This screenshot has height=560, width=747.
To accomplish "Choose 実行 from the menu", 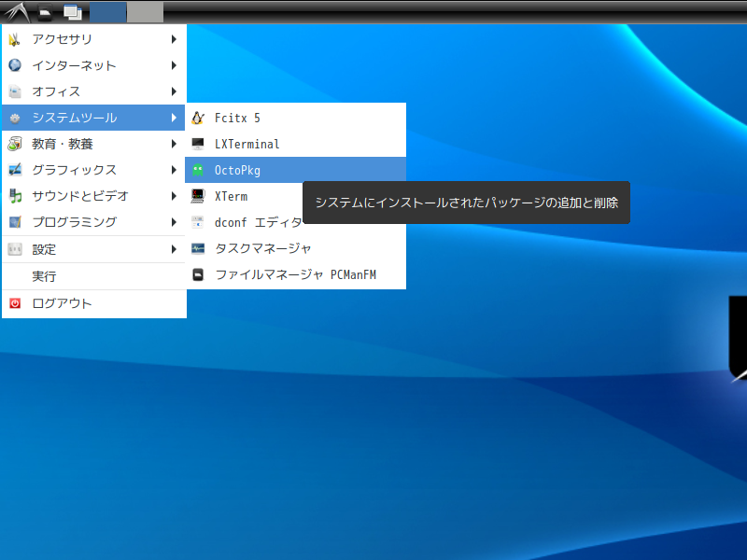I will (94, 276).
